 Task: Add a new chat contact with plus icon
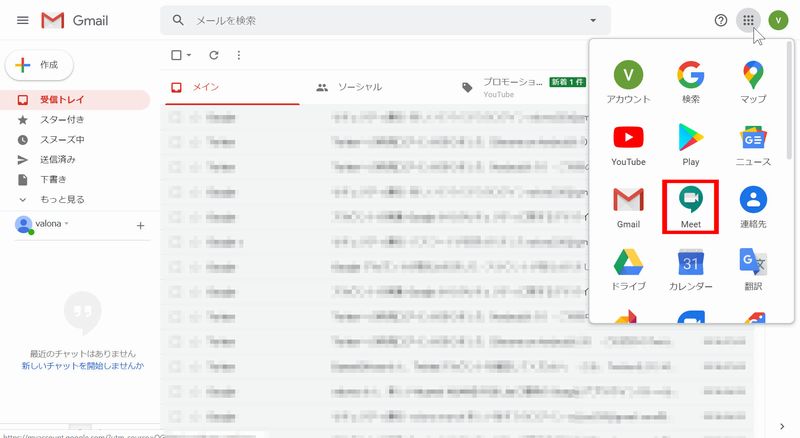pyautogui.click(x=140, y=226)
